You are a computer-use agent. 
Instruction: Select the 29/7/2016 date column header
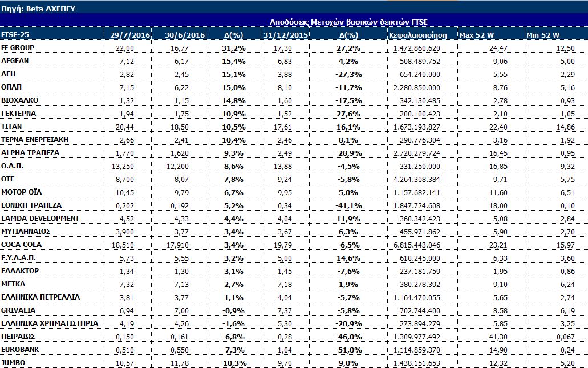[x=130, y=35]
